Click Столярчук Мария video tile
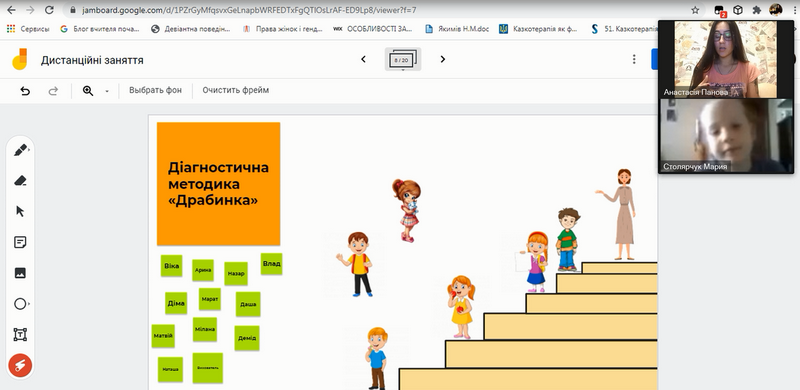 coord(726,135)
